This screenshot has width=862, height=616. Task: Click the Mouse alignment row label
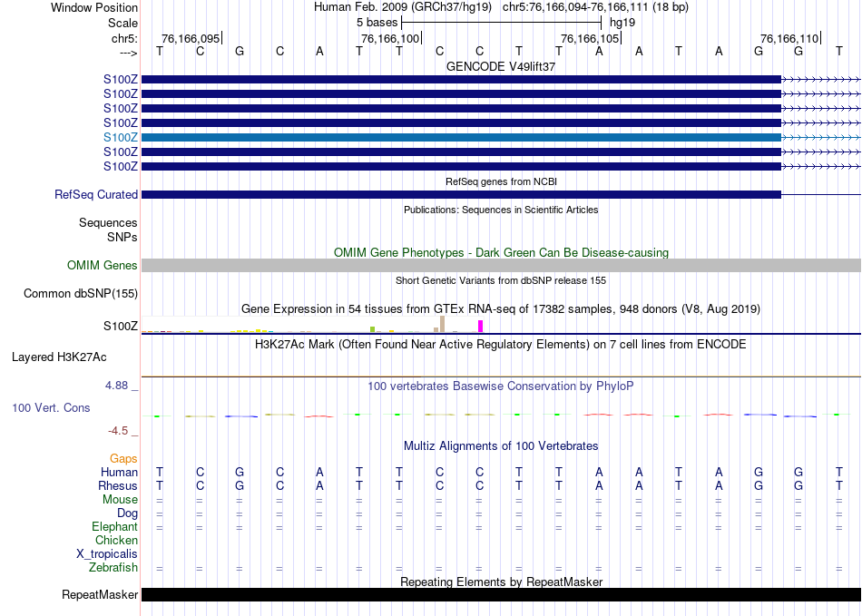coord(120,500)
